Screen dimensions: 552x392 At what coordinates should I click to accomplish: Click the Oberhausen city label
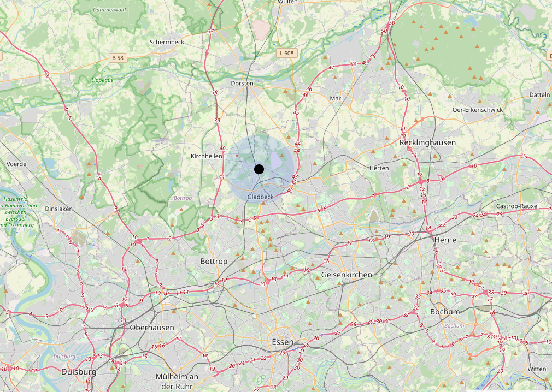pos(152,328)
